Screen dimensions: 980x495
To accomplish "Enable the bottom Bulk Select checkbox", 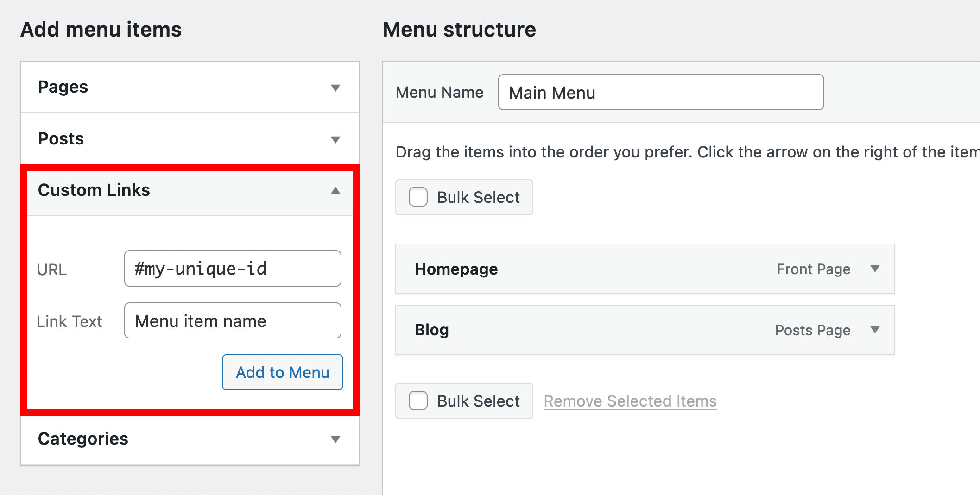I will click(418, 401).
